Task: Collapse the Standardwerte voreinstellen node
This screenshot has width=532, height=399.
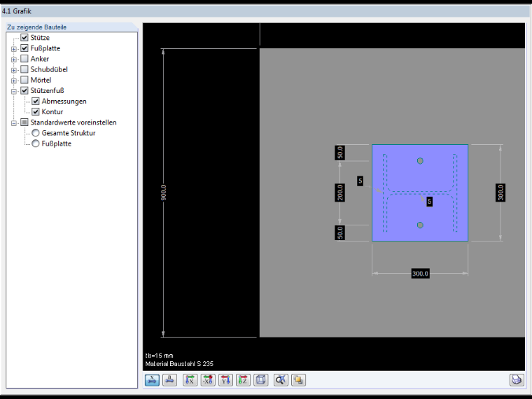Action: pyautogui.click(x=14, y=122)
